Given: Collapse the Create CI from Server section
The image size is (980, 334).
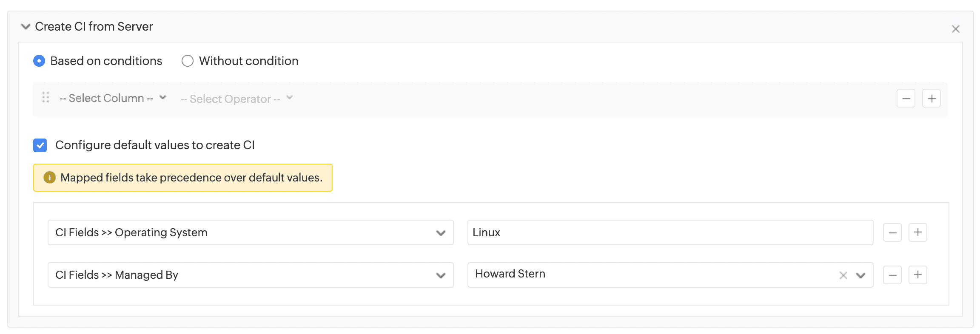Looking at the screenshot, I should click(26, 27).
